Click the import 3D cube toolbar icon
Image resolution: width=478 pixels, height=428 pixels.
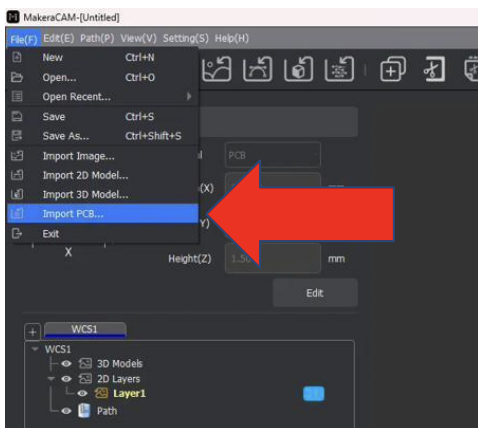298,69
